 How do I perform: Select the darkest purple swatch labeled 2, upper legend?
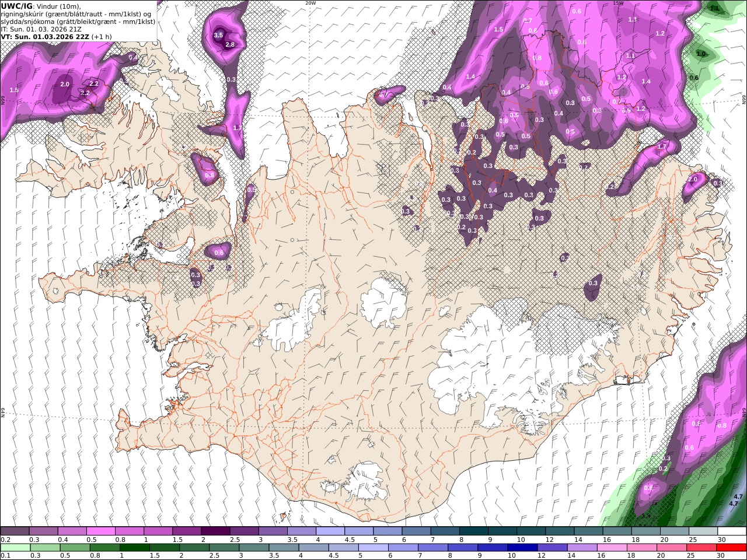pos(215,531)
